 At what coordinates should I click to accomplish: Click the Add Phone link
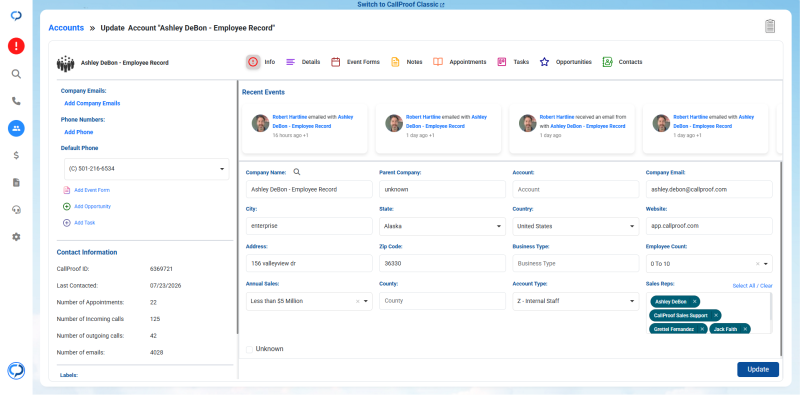point(79,132)
